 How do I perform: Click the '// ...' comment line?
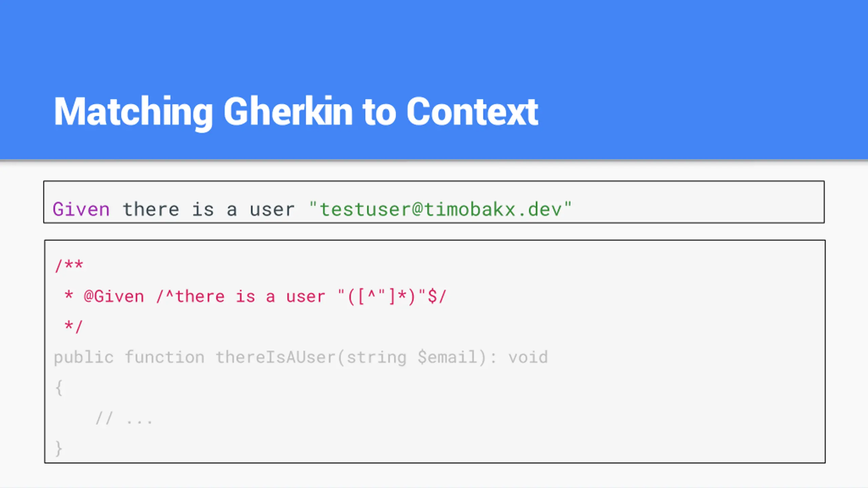point(124,418)
